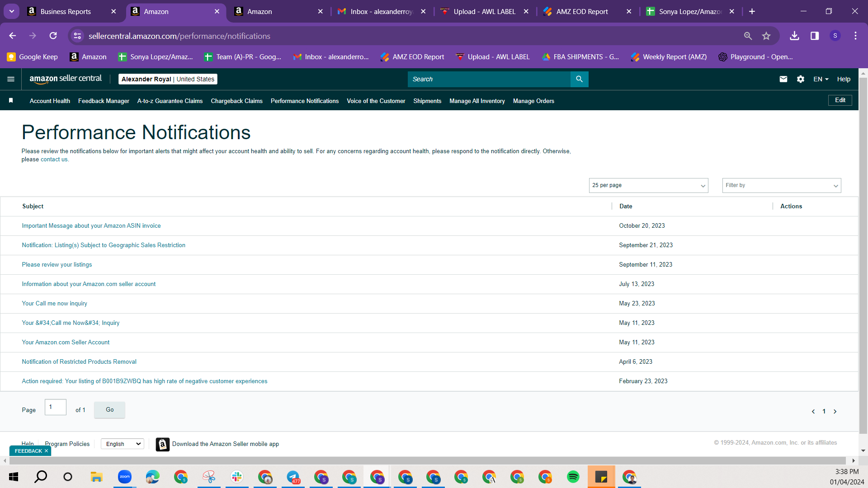
Task: Open the Alexander Royal account switcher
Action: click(x=168, y=79)
